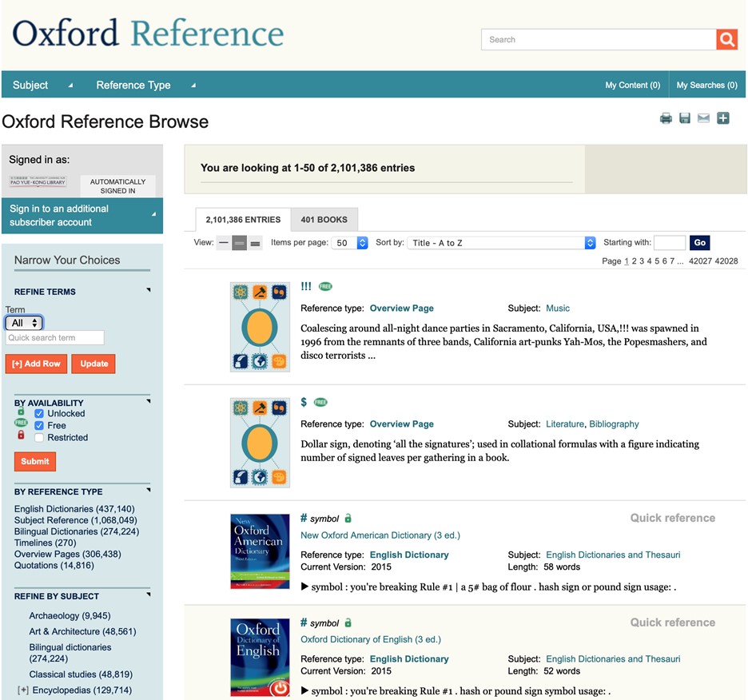This screenshot has height=700, width=748.
Task: Click Go next to Starting with
Action: (x=700, y=242)
